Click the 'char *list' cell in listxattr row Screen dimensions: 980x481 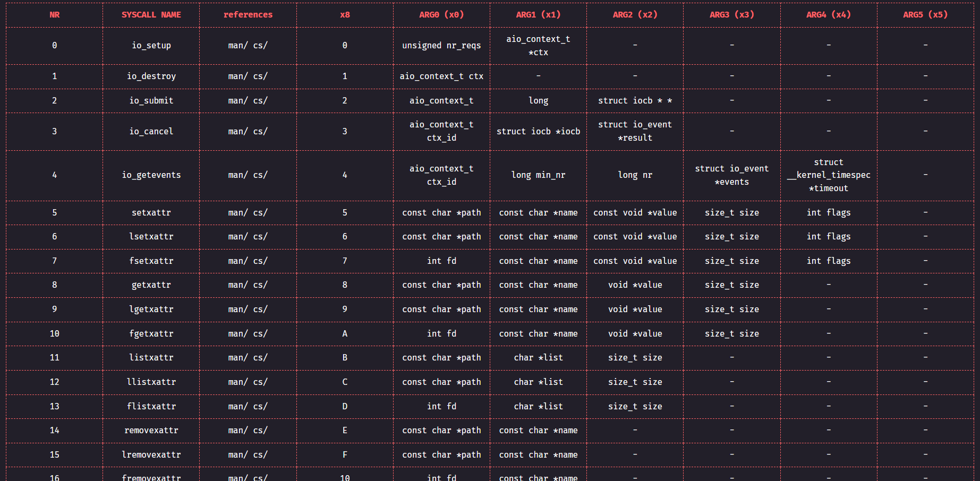539,358
